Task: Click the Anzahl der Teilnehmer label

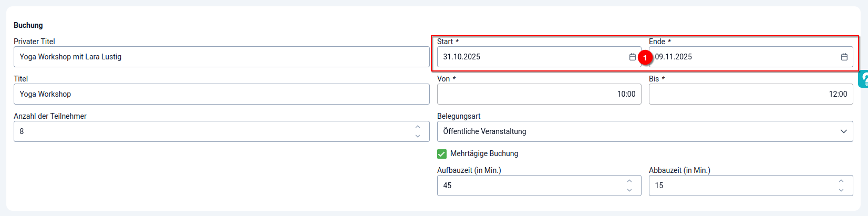Action: tap(50, 116)
